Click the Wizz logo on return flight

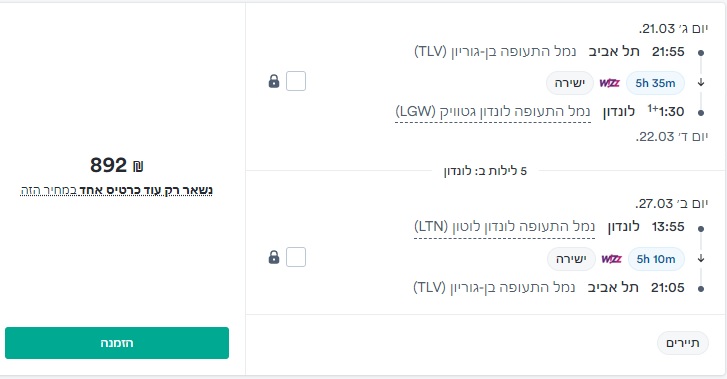coord(611,259)
